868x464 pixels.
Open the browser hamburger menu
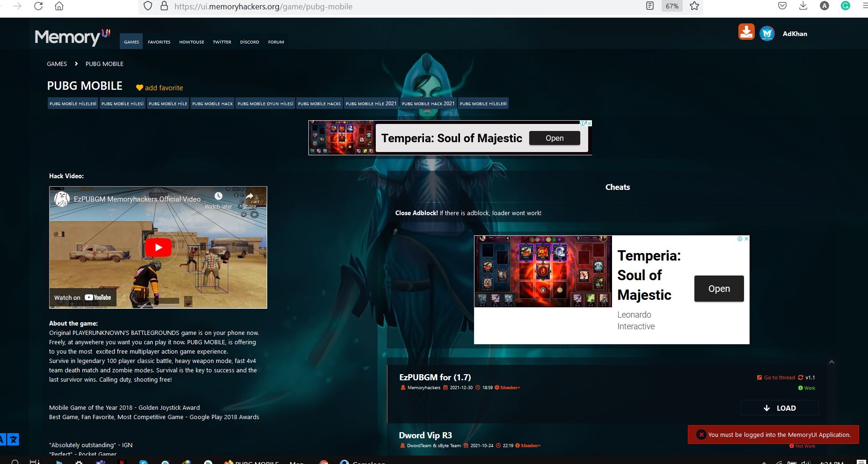pos(864,6)
